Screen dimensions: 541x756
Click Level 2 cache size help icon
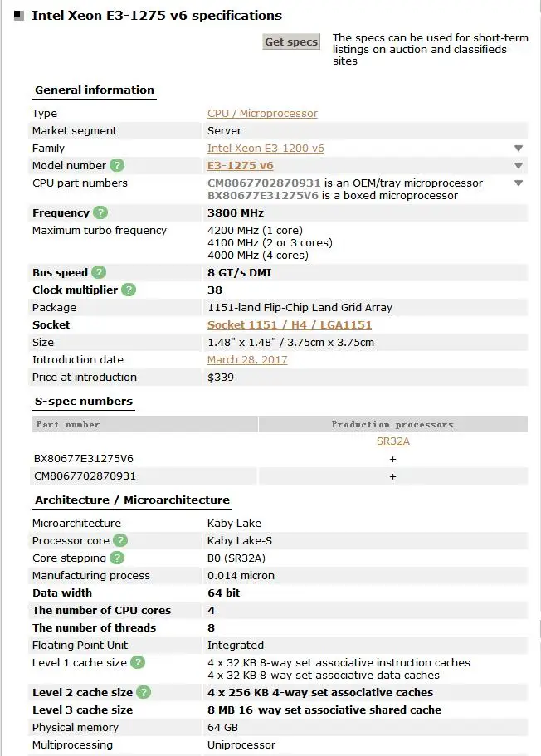click(x=144, y=692)
